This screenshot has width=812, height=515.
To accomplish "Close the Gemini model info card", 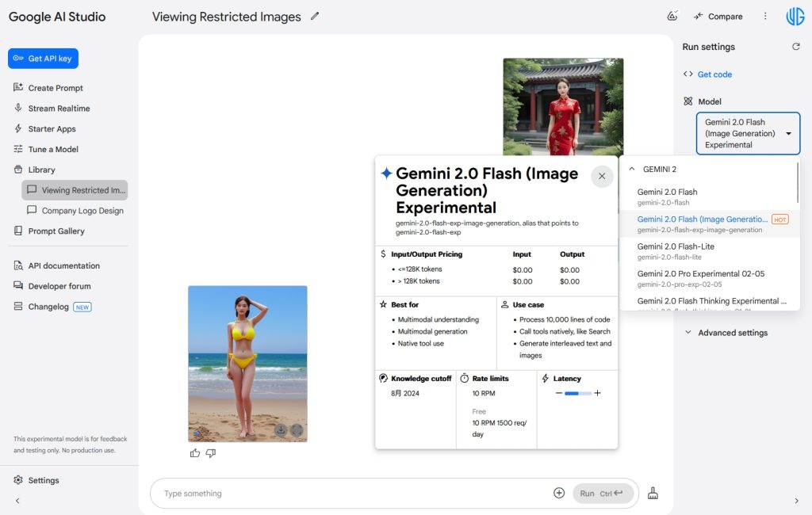I will (x=602, y=176).
